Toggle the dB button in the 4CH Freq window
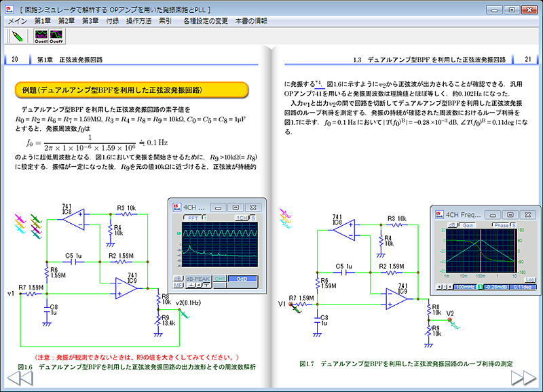 pyautogui.click(x=452, y=225)
